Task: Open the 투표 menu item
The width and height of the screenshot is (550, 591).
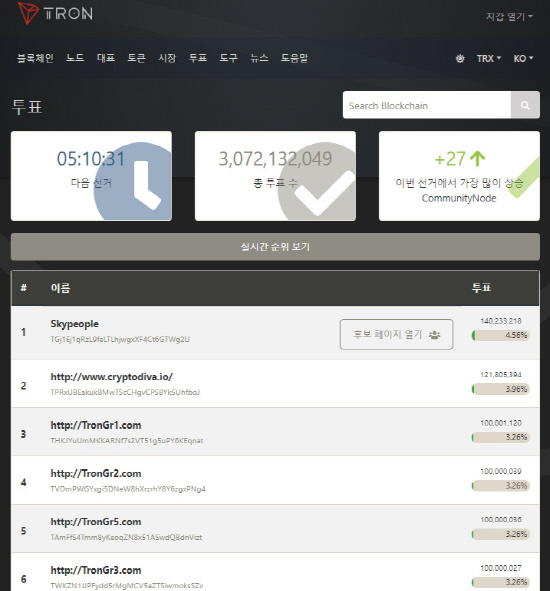Action: click(x=198, y=58)
